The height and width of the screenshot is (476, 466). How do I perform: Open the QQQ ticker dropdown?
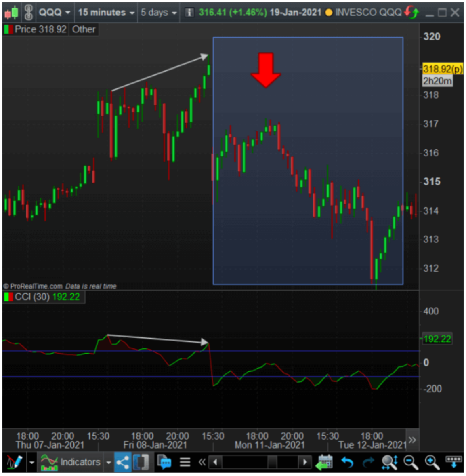tap(54, 13)
